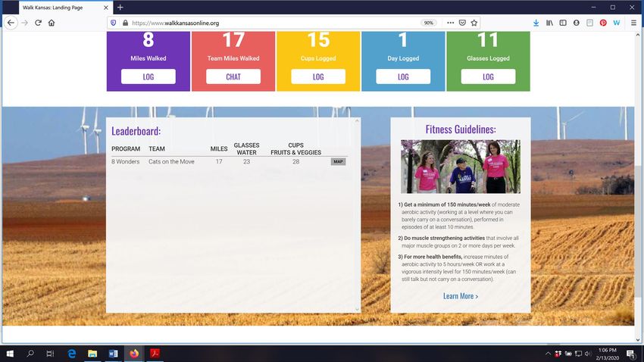This screenshot has width=644, height=362.
Task: Show hidden system tray icons
Action: coord(548,354)
